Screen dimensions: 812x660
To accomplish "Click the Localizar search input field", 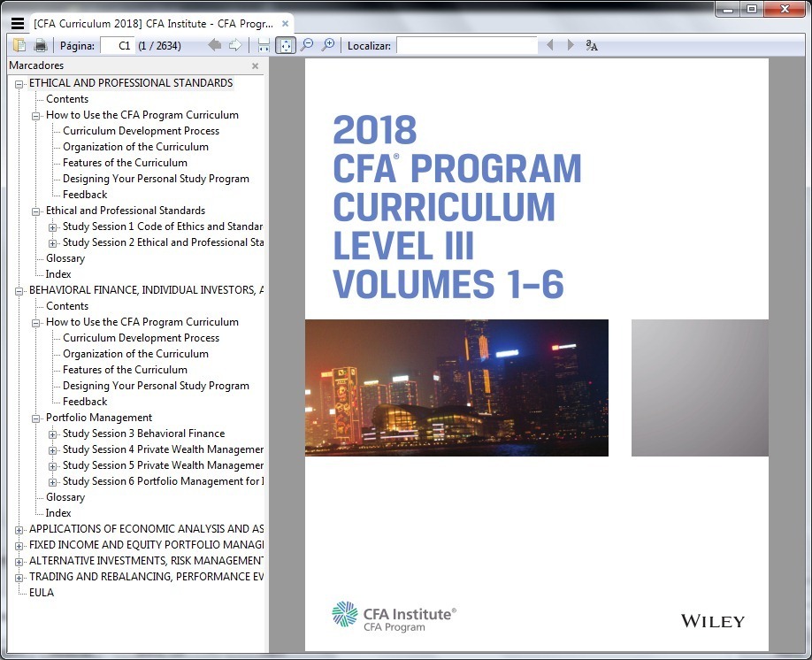I will point(467,46).
